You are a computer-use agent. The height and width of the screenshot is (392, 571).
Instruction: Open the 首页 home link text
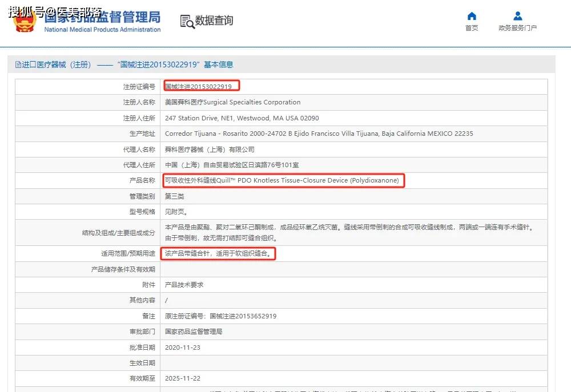[472, 28]
